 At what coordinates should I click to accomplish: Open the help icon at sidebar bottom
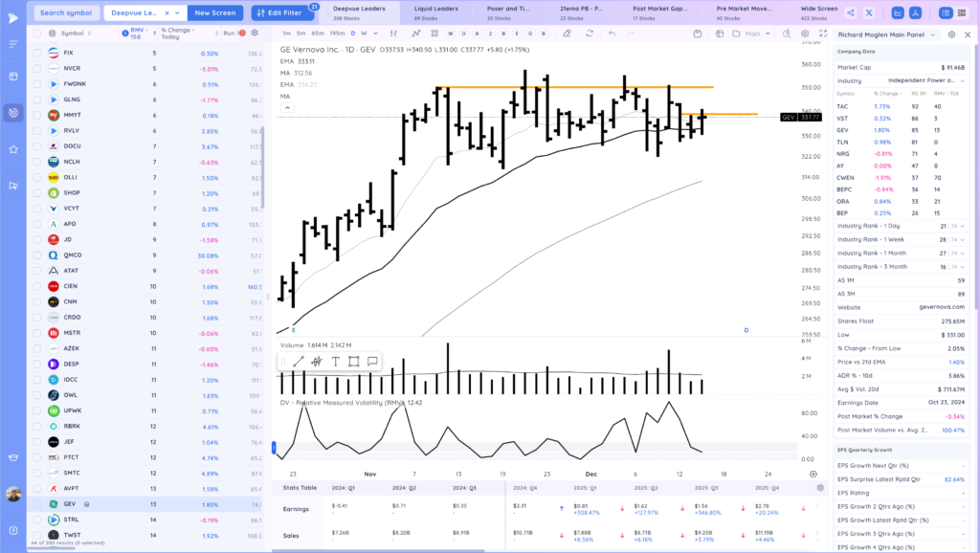13,530
